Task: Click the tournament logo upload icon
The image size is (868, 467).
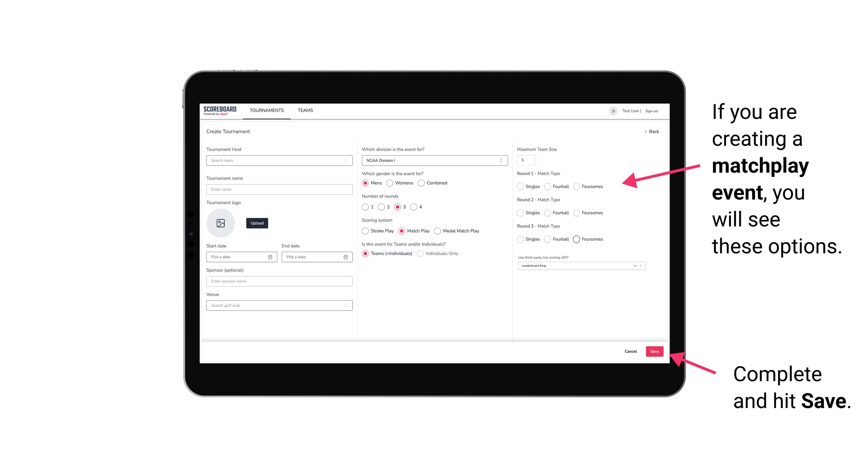Action: 221,223
